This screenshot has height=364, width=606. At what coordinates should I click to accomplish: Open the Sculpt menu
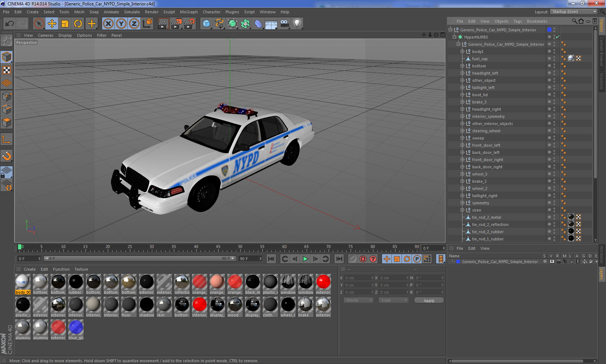coord(169,12)
